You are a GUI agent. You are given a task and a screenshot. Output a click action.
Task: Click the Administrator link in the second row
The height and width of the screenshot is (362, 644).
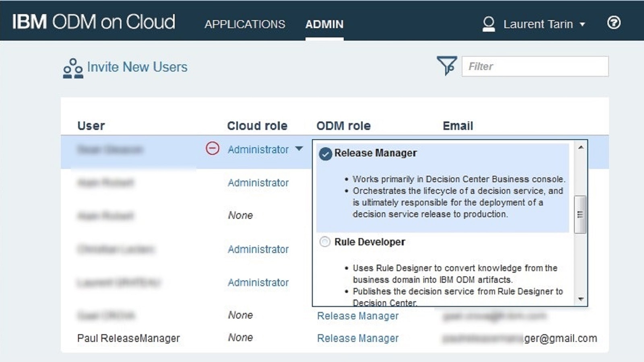(x=258, y=183)
